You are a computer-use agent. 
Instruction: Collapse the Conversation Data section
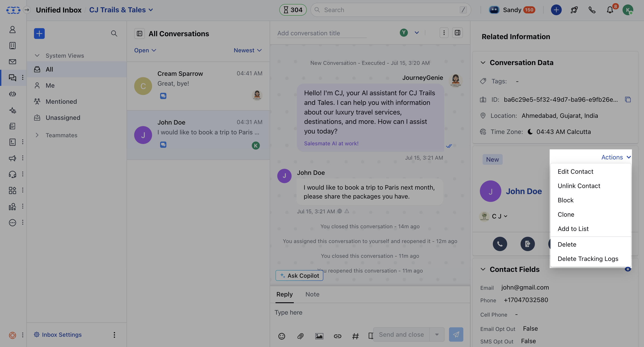pyautogui.click(x=483, y=63)
